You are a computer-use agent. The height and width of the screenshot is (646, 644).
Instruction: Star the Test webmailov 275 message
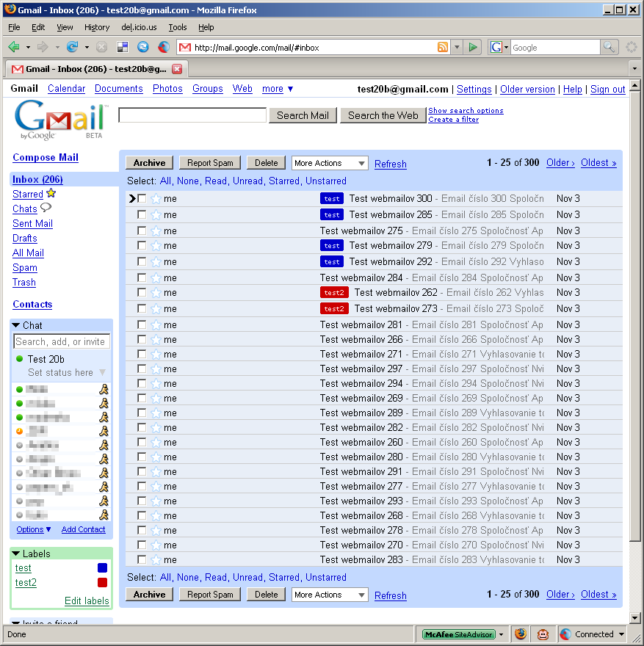(156, 231)
